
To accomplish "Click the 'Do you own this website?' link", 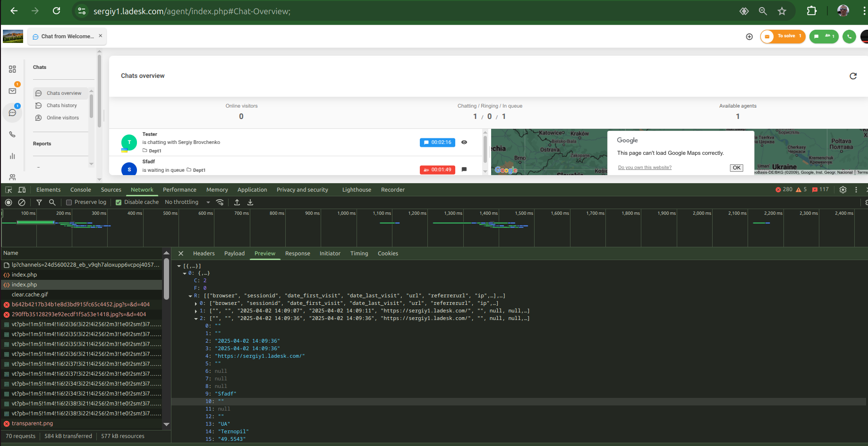I will click(x=645, y=168).
